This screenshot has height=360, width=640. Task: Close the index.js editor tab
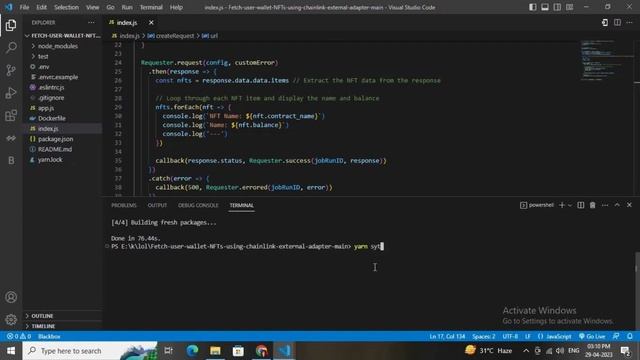[151, 22]
